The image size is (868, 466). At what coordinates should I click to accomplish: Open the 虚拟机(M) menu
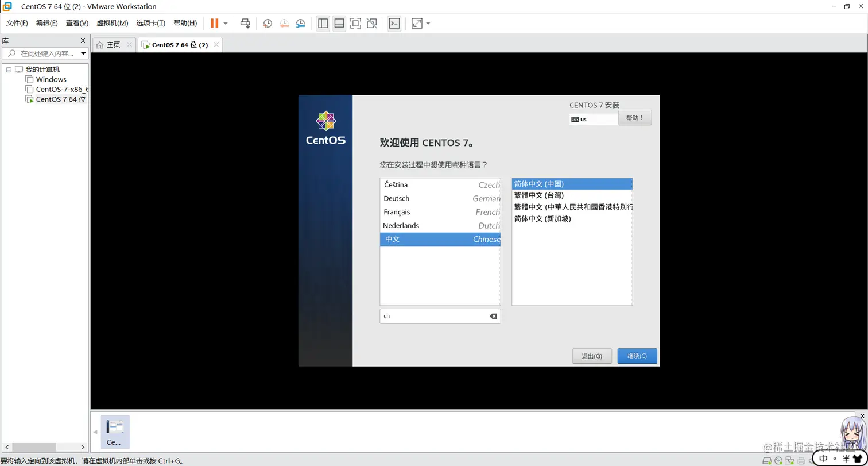point(113,24)
